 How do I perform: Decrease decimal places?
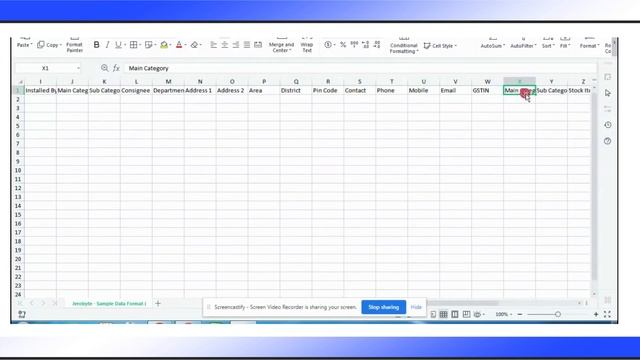(377, 45)
